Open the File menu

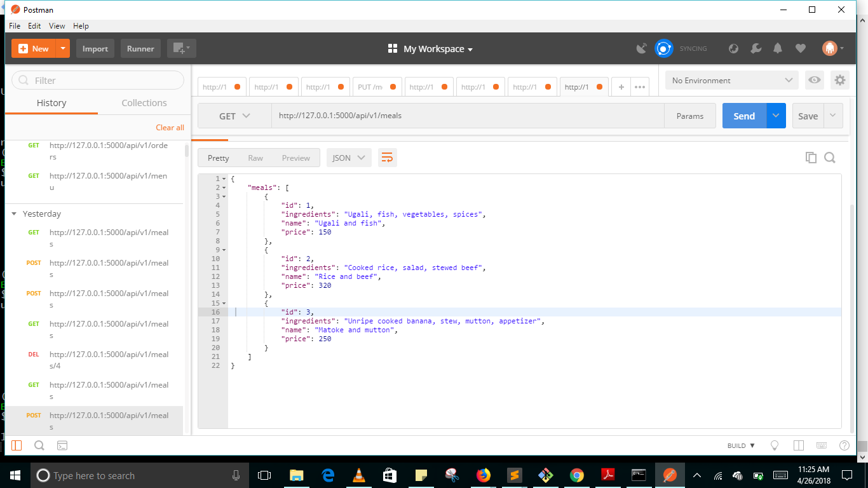pos(15,26)
